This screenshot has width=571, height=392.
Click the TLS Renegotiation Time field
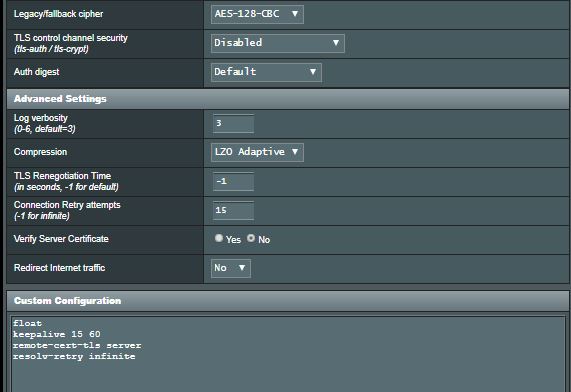[233, 181]
